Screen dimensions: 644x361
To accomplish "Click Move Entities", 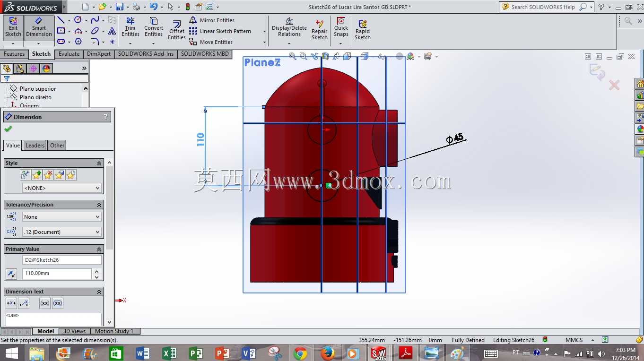I will 211,42.
